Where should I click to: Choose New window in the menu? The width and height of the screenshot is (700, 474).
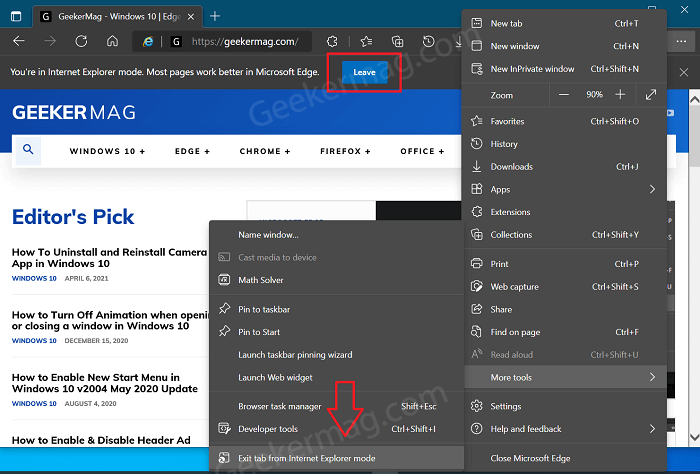564,46
